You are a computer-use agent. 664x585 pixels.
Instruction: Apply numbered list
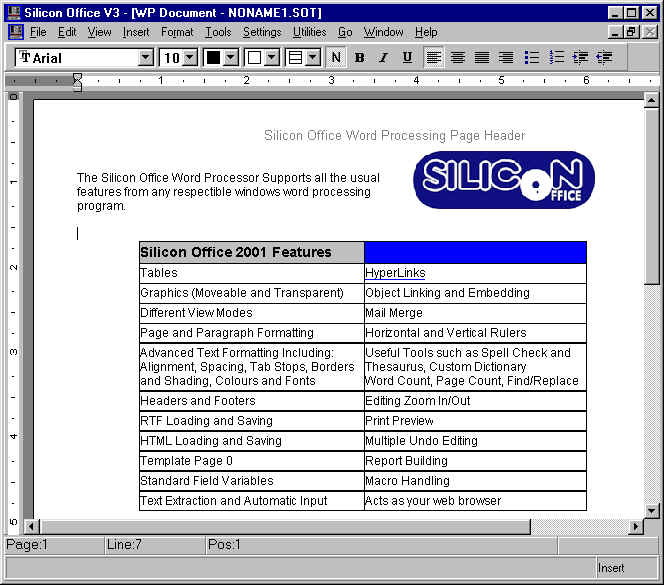point(556,57)
